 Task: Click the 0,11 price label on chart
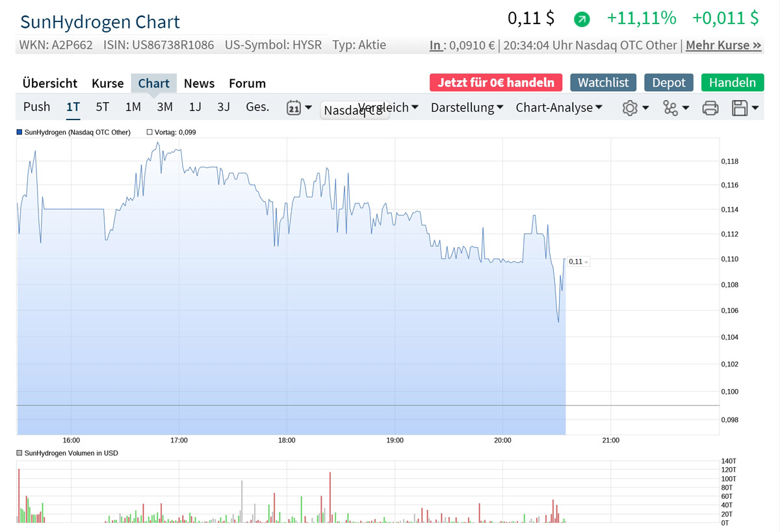(578, 262)
